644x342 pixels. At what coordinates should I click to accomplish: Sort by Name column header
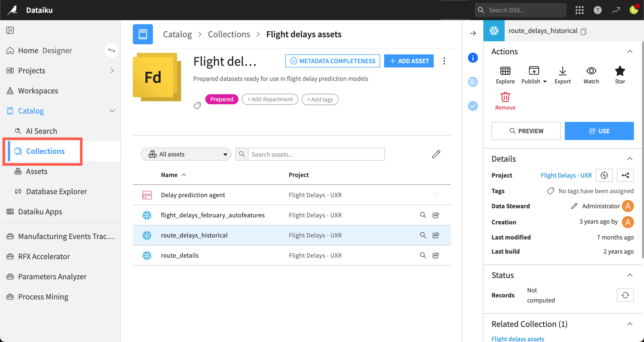(x=173, y=175)
